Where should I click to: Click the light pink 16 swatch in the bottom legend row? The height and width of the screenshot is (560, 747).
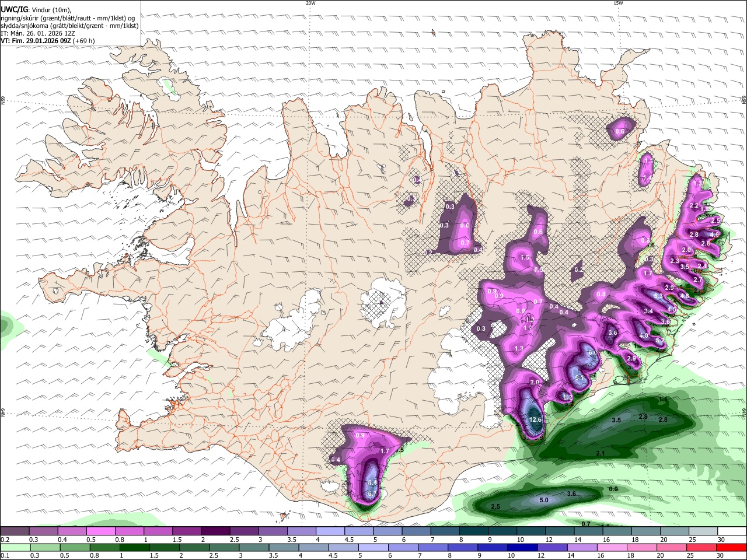tap(612, 548)
